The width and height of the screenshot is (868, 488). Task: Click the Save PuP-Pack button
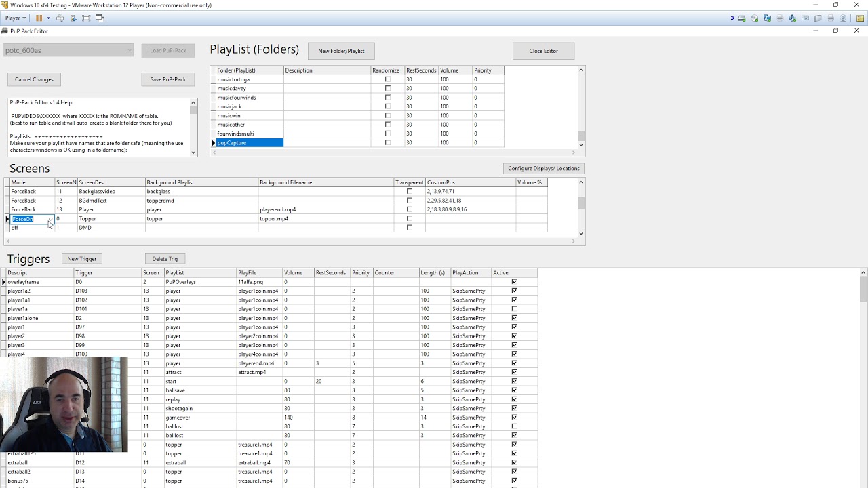(168, 79)
